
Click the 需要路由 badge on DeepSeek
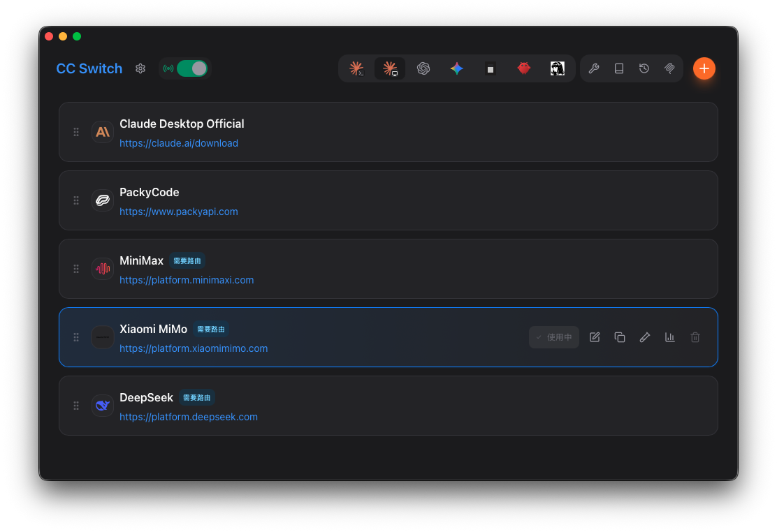tap(197, 397)
